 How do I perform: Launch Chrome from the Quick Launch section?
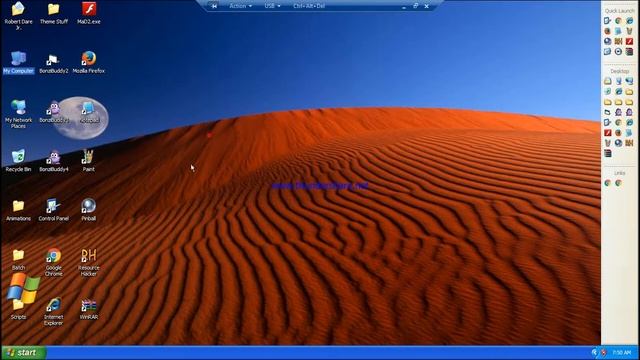[x=618, y=21]
